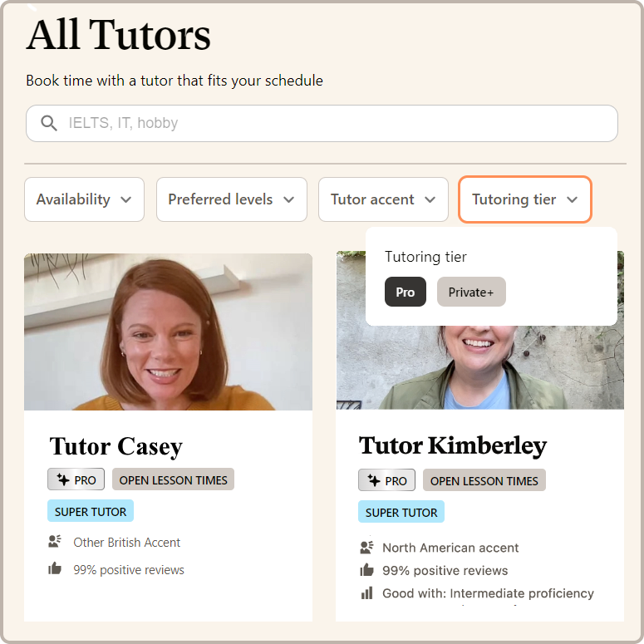Click the accent icon beside North American accent
Image resolution: width=644 pixels, height=644 pixels.
coord(366,548)
